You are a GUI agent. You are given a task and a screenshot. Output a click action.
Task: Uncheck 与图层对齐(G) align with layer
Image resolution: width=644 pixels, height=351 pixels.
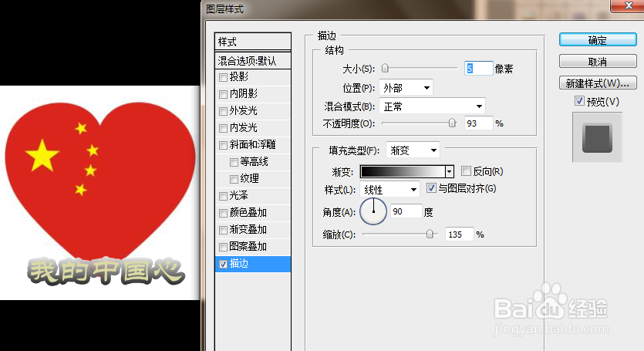click(431, 188)
